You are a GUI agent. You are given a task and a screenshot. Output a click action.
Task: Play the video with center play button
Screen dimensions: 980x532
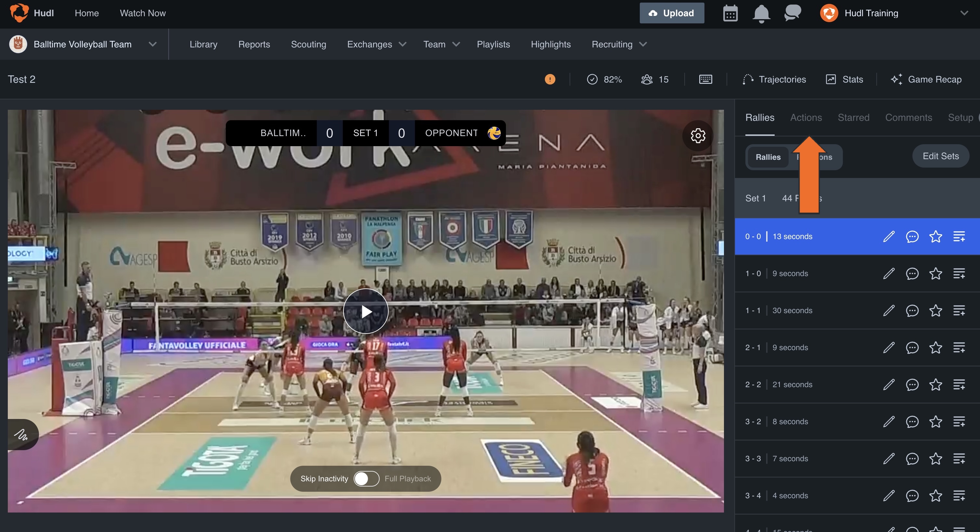pyautogui.click(x=366, y=311)
